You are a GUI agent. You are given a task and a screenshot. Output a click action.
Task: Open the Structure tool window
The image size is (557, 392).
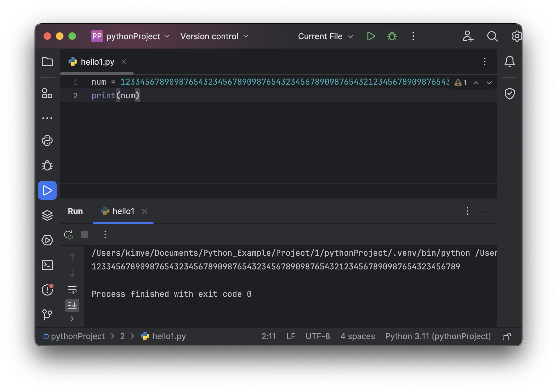[x=47, y=93]
